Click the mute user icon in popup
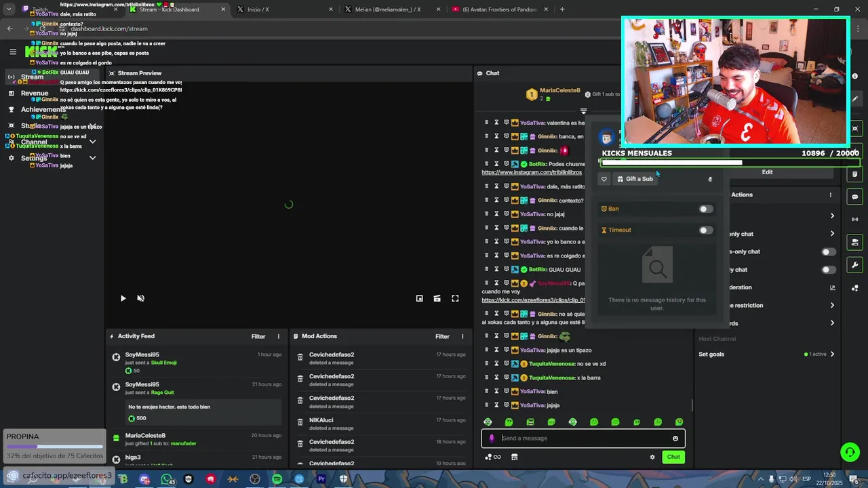The image size is (868, 488). click(x=710, y=179)
